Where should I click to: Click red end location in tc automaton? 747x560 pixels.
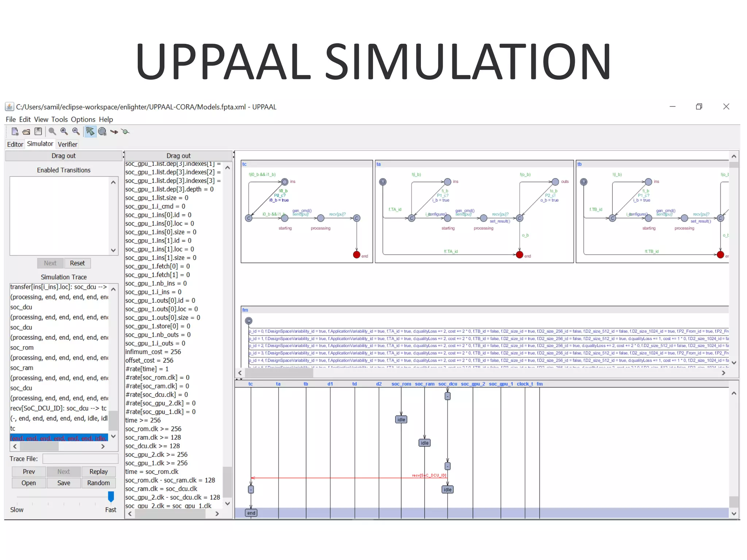coord(357,255)
